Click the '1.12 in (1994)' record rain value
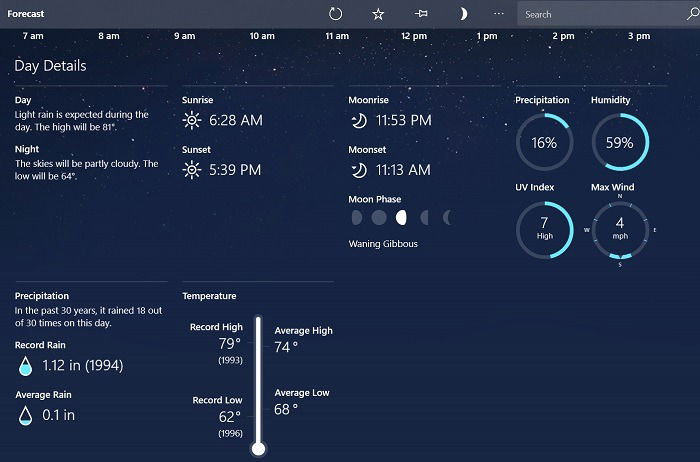Screen dimensions: 700x462 [x=83, y=366]
